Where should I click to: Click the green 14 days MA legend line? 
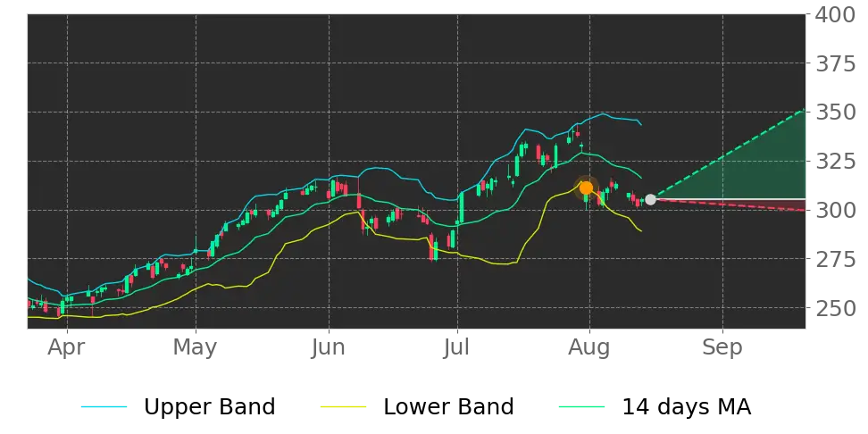click(582, 408)
